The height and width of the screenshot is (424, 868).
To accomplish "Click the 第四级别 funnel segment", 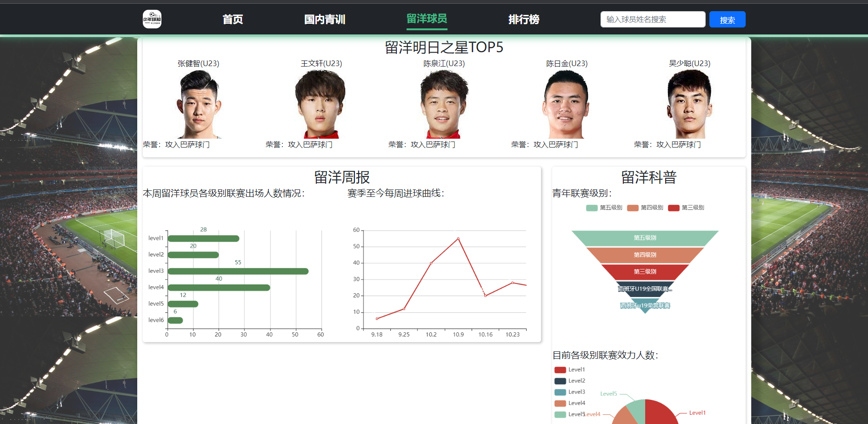I will [645, 255].
